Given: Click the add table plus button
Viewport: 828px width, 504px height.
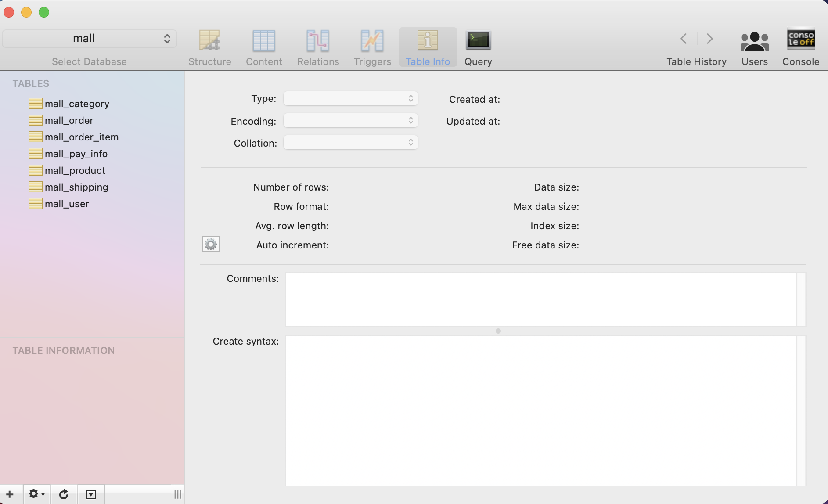Looking at the screenshot, I should pos(10,494).
